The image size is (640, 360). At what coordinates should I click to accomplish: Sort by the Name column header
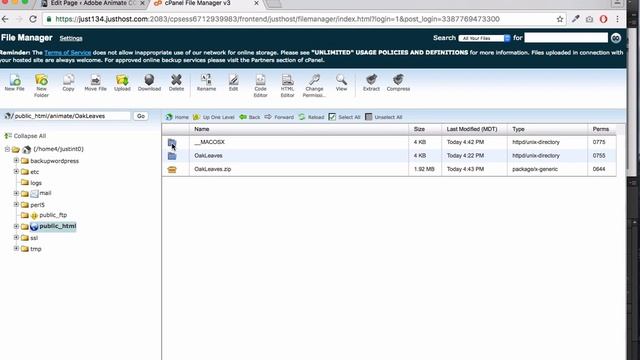(202, 129)
